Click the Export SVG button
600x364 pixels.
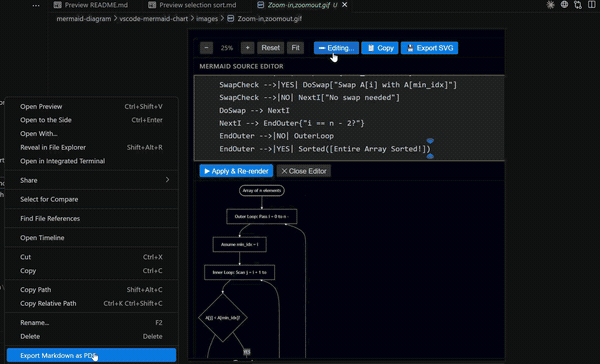(429, 48)
